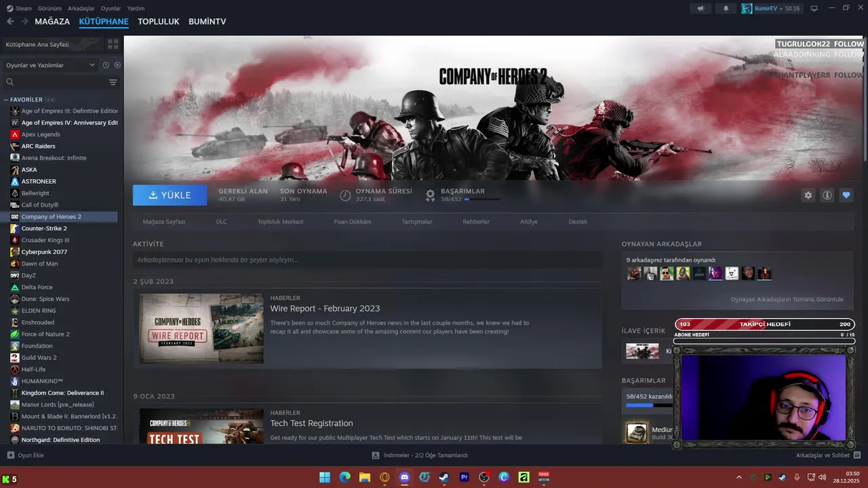Open the Destek support link
Viewport: 868px width, 488px height.
pyautogui.click(x=578, y=222)
